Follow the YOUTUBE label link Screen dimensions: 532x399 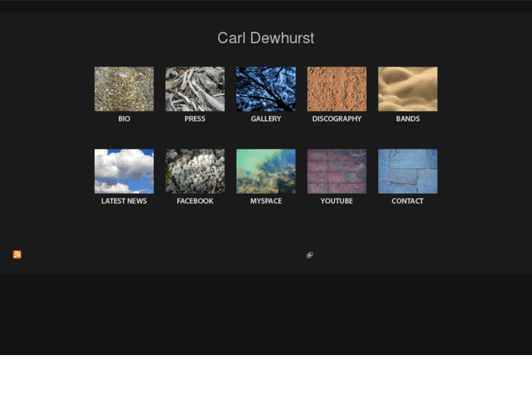point(337,201)
